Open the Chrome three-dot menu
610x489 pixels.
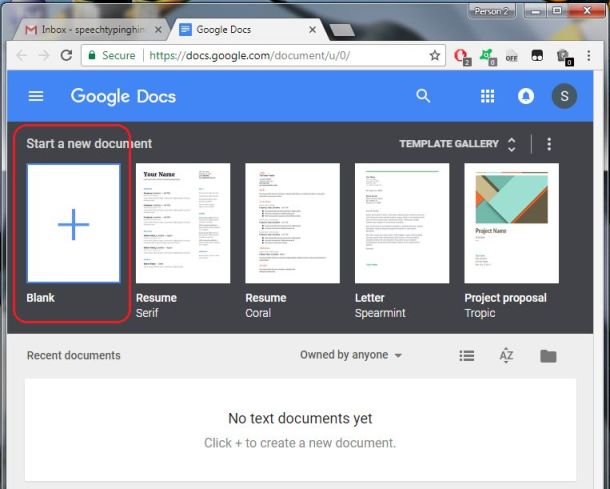589,56
